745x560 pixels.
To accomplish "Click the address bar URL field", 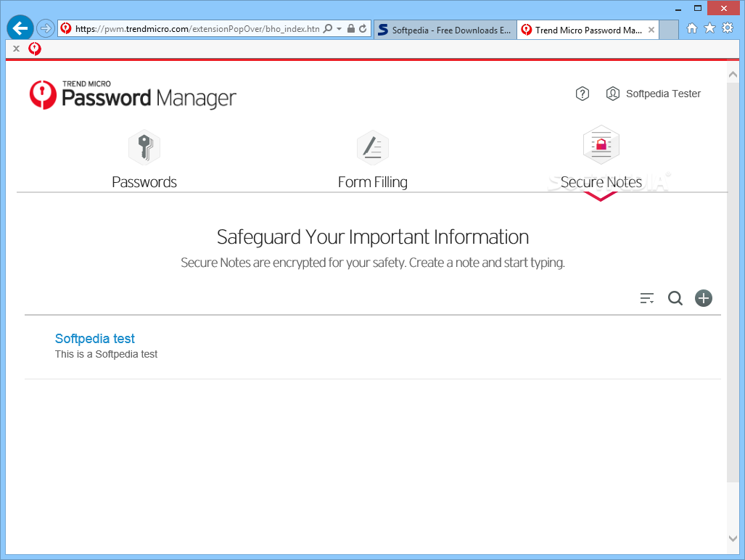I will tap(197, 29).
